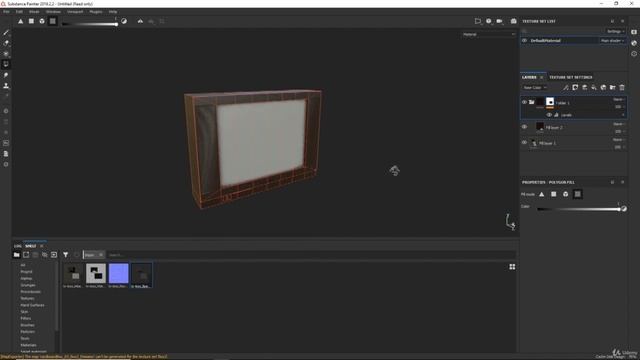This screenshot has height=360, width=640.
Task: Add a new folder to layers
Action: pos(613,87)
